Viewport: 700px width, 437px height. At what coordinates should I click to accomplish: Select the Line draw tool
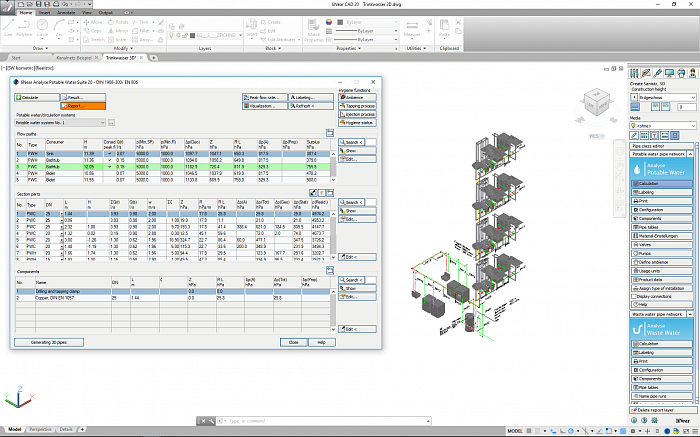[x=8, y=28]
